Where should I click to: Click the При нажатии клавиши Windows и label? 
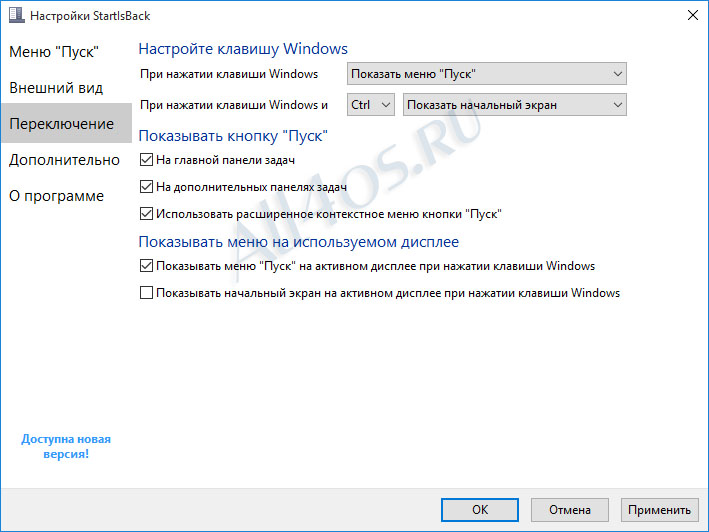[x=234, y=105]
